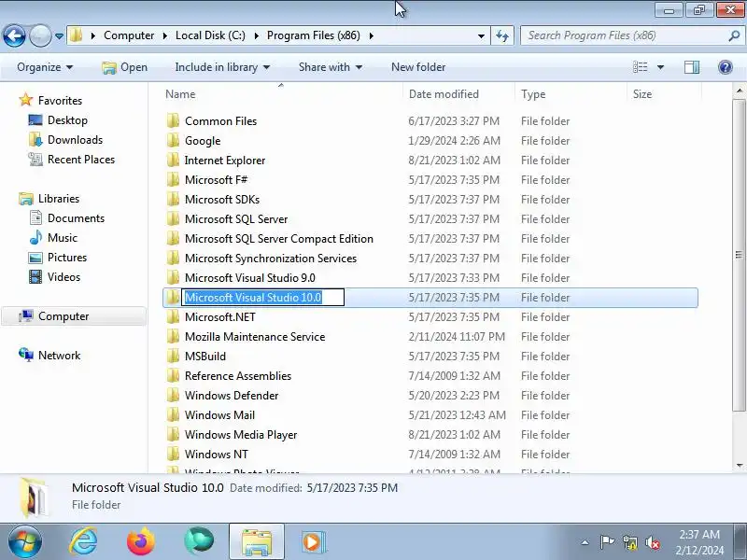The width and height of the screenshot is (747, 560).
Task: Click the Forward navigation arrow button
Action: (40, 35)
